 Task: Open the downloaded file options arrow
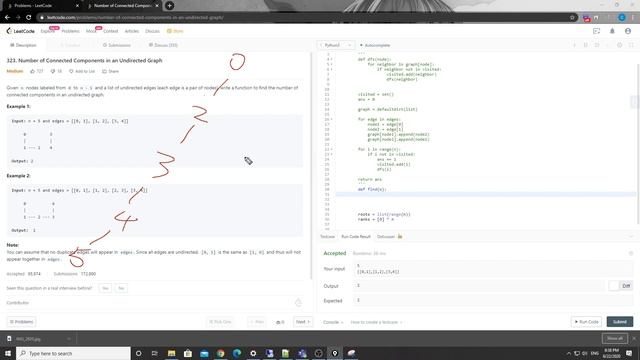[69, 339]
